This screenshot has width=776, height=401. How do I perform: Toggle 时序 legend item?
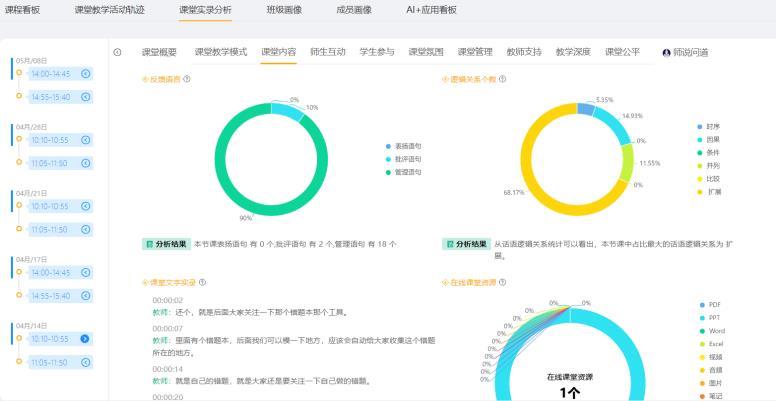pyautogui.click(x=709, y=127)
